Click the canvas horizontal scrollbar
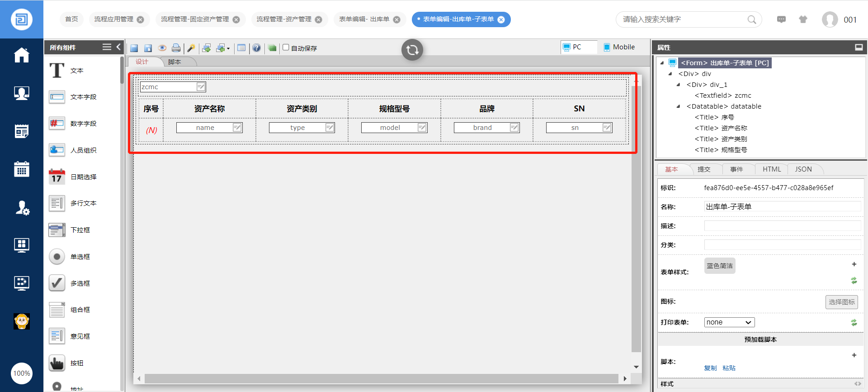This screenshot has height=392, width=868. pyautogui.click(x=381, y=378)
